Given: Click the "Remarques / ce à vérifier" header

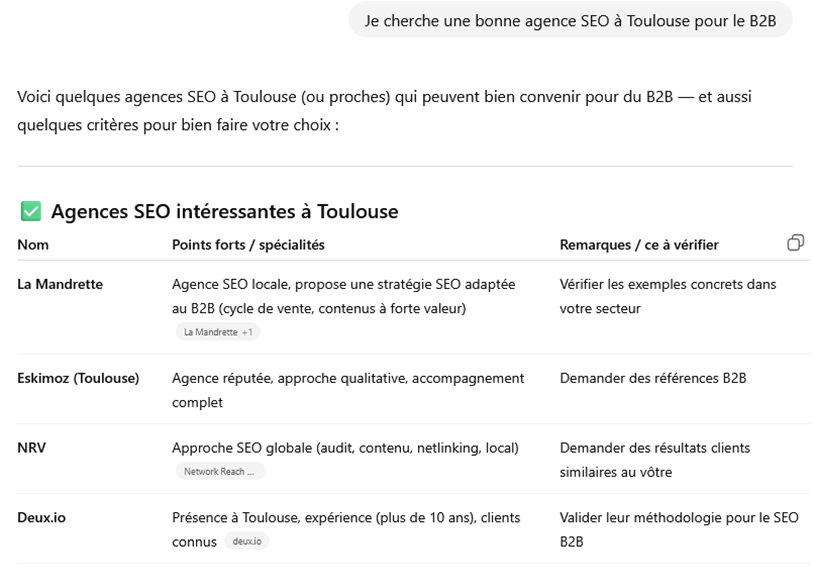Looking at the screenshot, I should (639, 245).
